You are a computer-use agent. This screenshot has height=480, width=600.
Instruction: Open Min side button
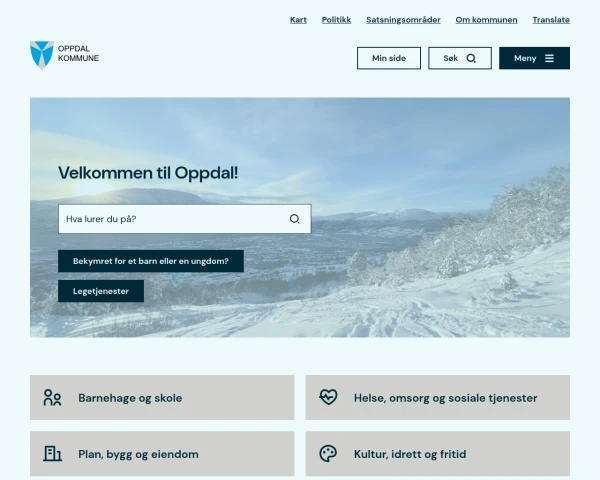389,58
